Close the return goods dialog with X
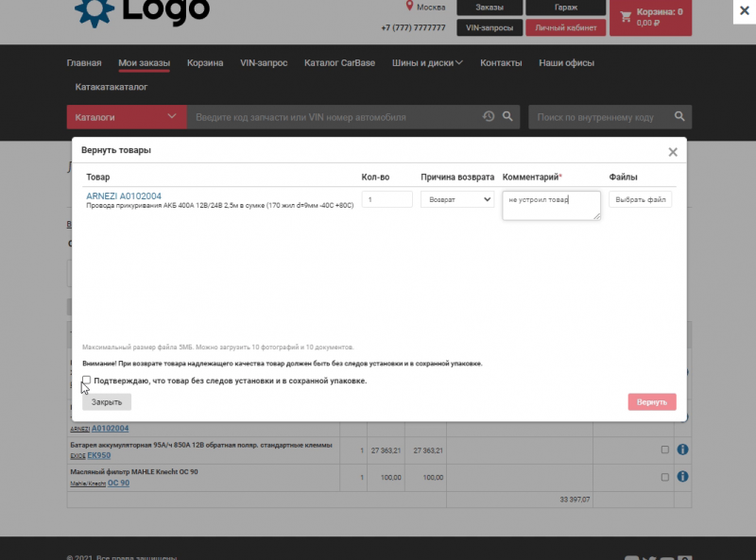This screenshot has height=560, width=756. (673, 152)
